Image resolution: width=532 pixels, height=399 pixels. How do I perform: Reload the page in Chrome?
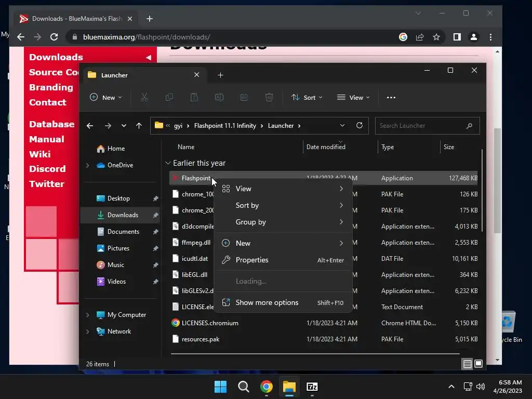pos(54,37)
